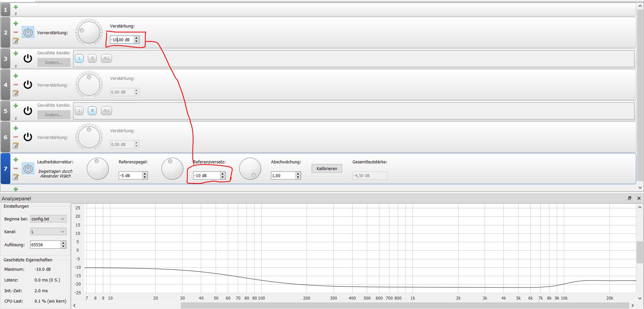
Task: Click the green plus in row 7
Action: click(x=16, y=160)
